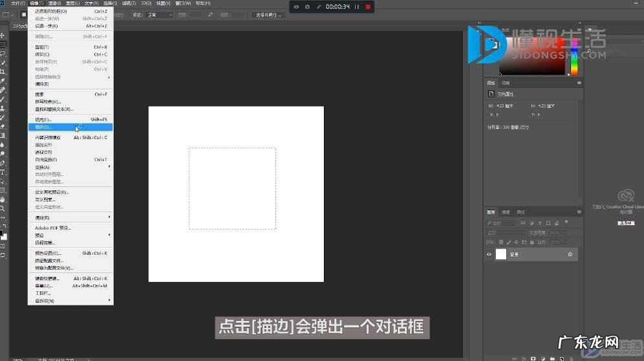Image resolution: width=644 pixels, height=361 pixels.
Task: Select the Crop tool
Action: point(3,72)
